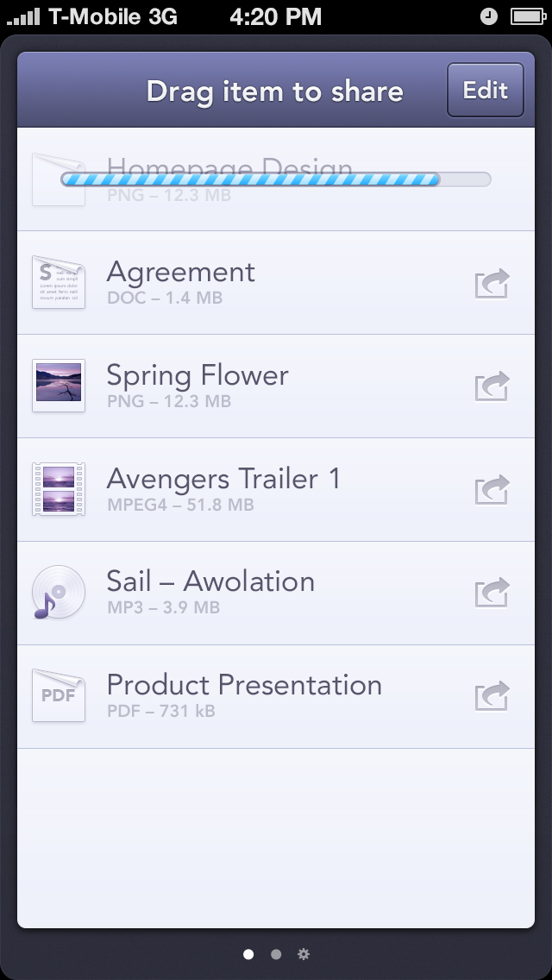Select the Sail – Awolation MP3 title
552x980 pixels.
pos(210,581)
